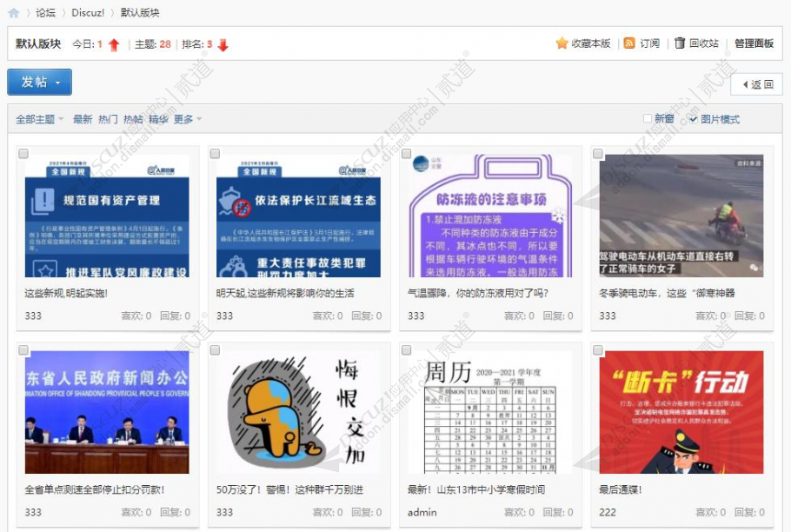
Task: Filter threads by 最新
Action: pyautogui.click(x=83, y=119)
